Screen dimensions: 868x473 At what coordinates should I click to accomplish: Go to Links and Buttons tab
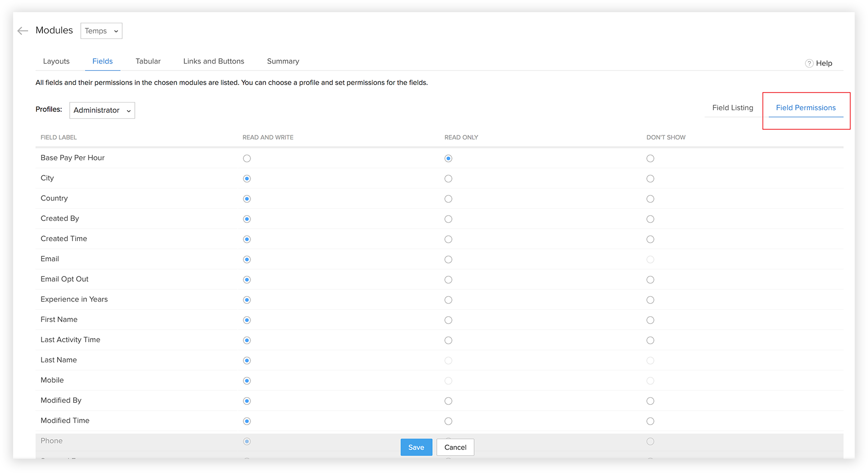tap(214, 61)
